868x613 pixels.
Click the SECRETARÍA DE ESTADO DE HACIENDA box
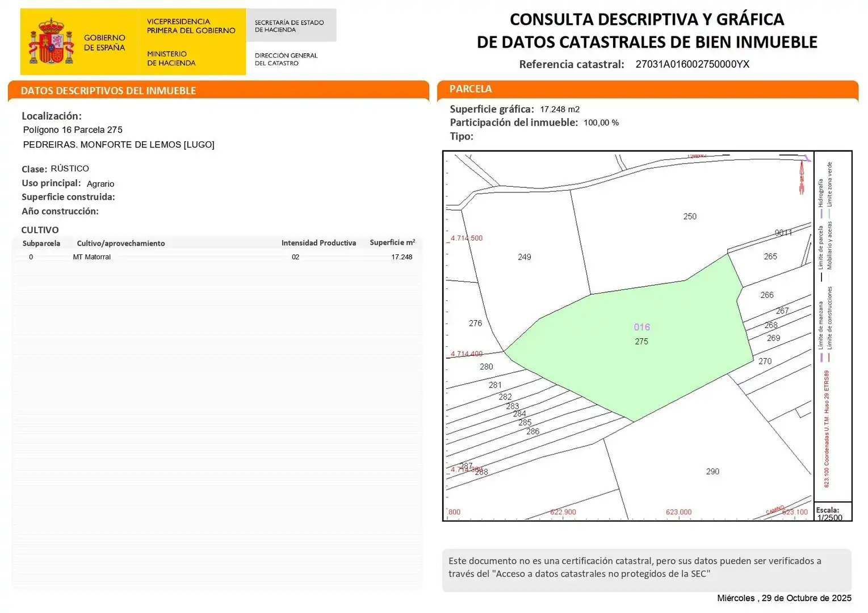[x=291, y=26]
